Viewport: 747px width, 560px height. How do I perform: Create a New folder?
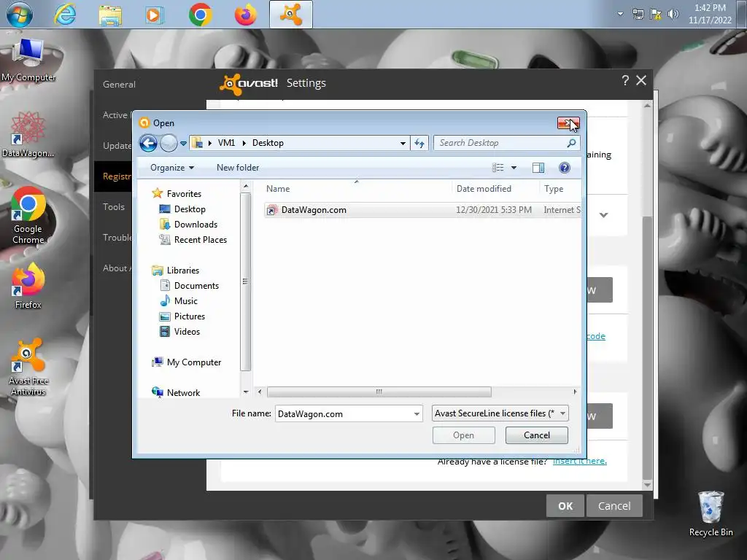(x=238, y=168)
